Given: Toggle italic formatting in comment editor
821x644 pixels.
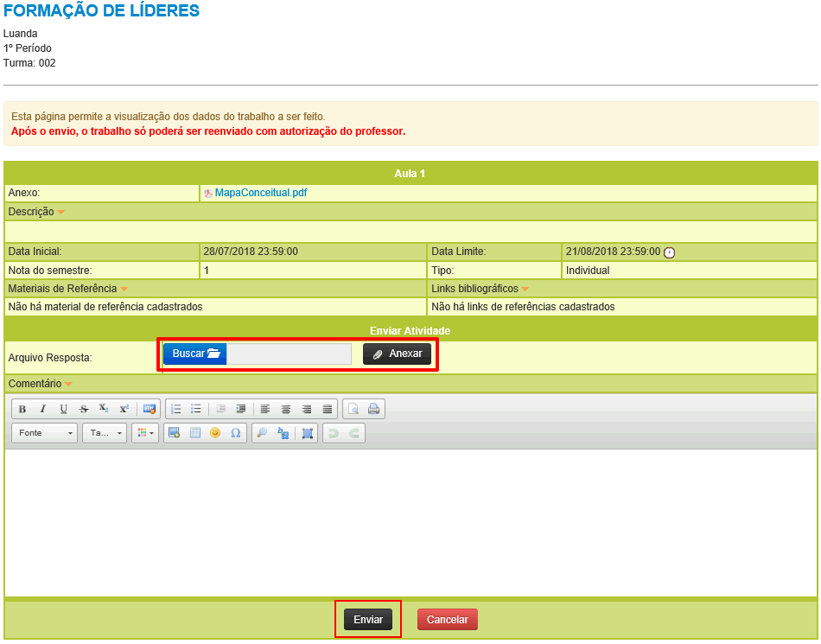Looking at the screenshot, I should [x=42, y=409].
